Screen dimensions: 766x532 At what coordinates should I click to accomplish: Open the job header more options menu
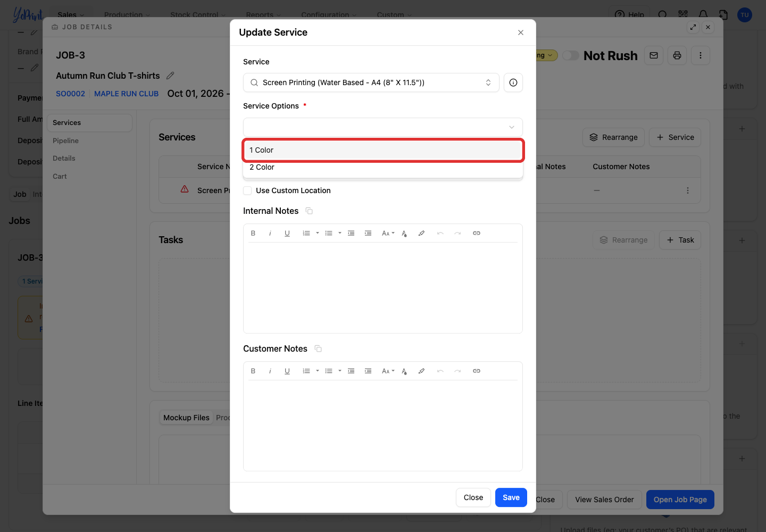point(701,55)
